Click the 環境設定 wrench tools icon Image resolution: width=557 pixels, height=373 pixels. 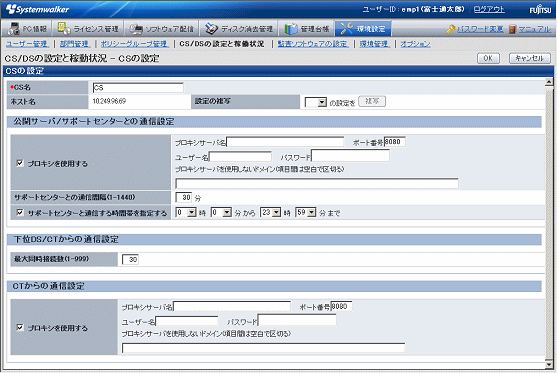347,28
